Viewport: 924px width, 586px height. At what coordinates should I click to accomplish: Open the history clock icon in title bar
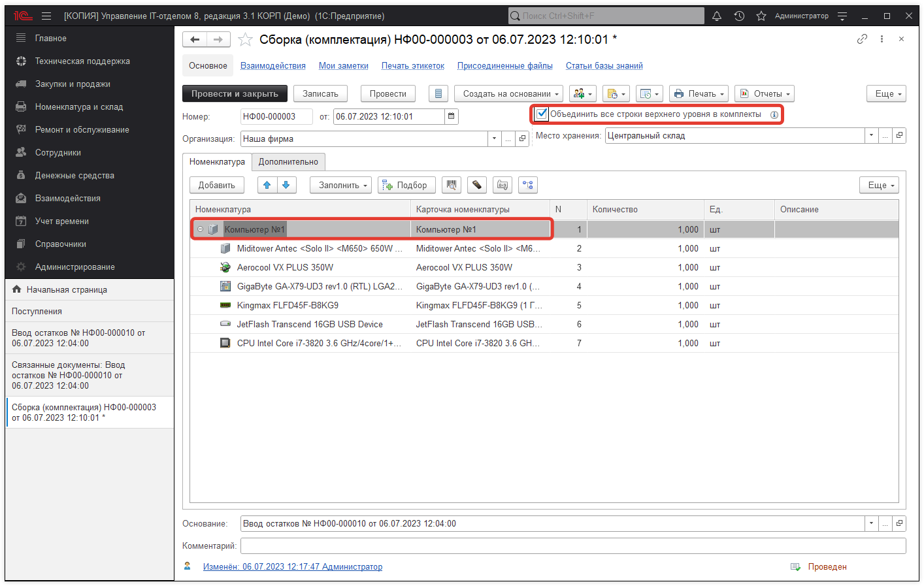[x=739, y=16]
